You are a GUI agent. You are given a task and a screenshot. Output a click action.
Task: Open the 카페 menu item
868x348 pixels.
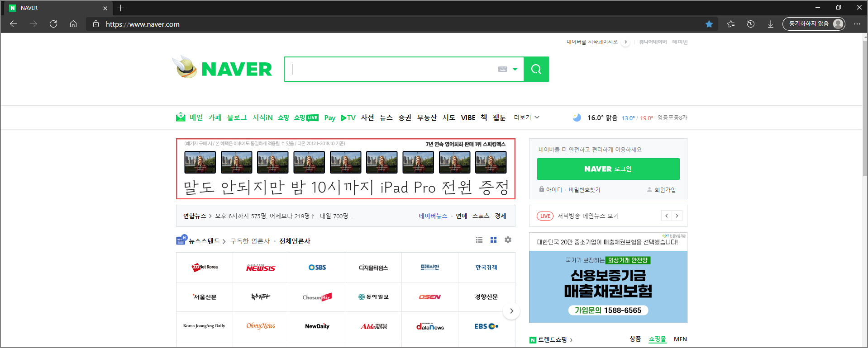click(215, 118)
